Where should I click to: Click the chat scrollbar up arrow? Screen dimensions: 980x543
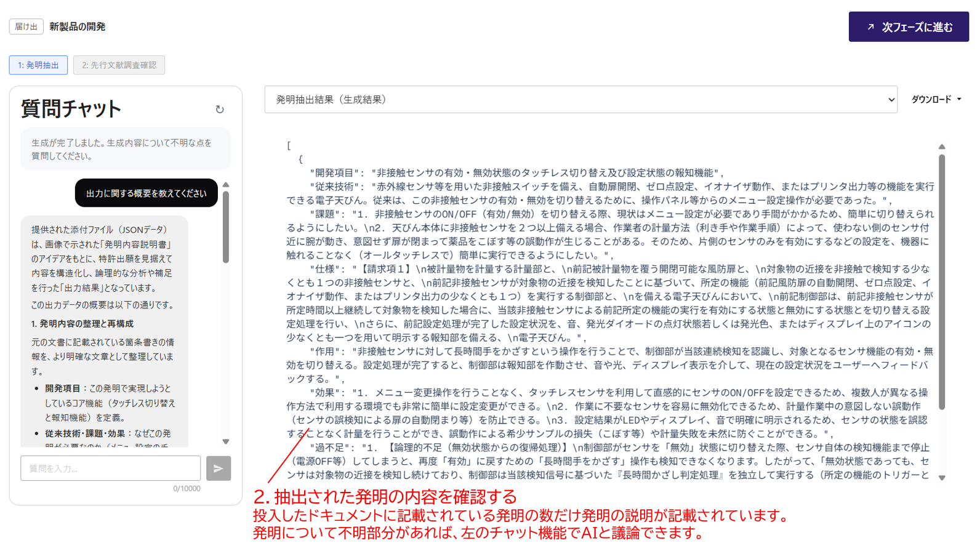pos(226,185)
